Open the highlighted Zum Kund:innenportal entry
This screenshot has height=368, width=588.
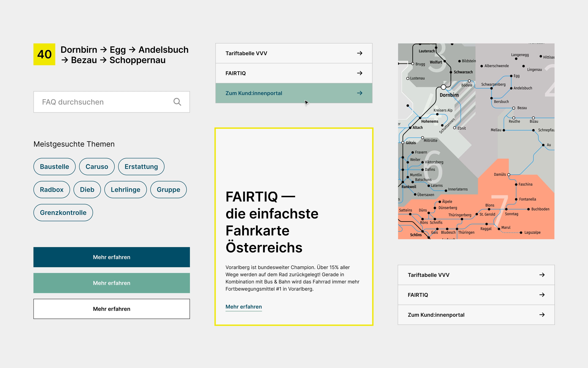[x=294, y=93]
